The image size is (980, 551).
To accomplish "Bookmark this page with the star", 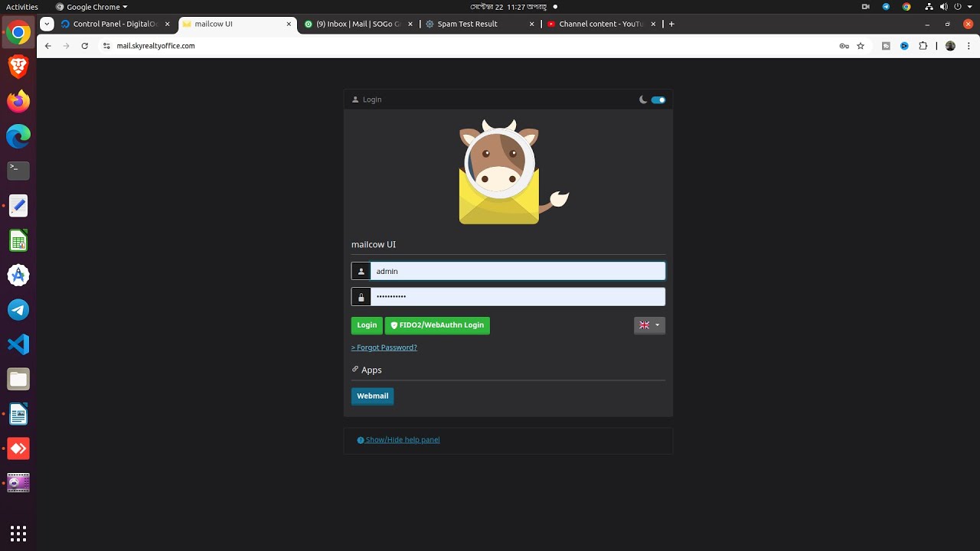I will [861, 46].
